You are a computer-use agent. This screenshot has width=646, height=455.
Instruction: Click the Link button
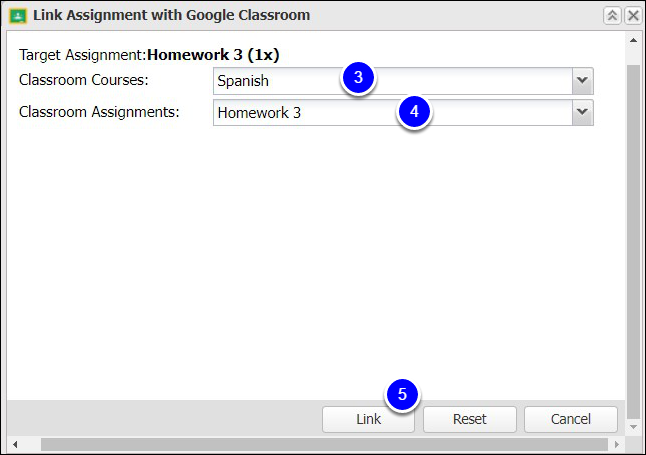[368, 419]
